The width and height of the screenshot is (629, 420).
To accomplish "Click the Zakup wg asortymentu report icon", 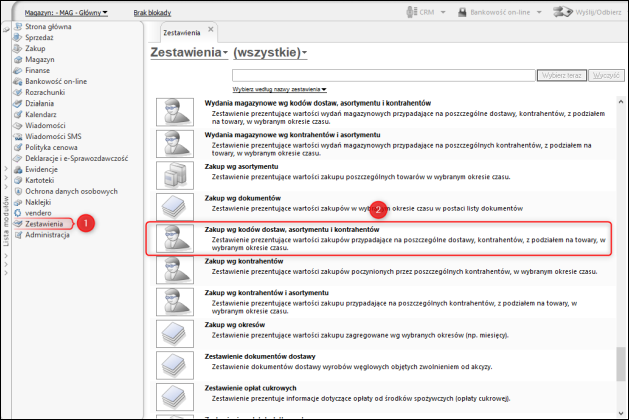I will coord(175,175).
